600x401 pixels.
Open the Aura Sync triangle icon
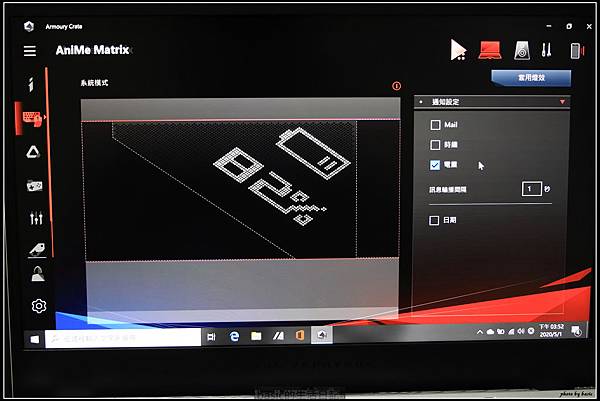[x=33, y=152]
